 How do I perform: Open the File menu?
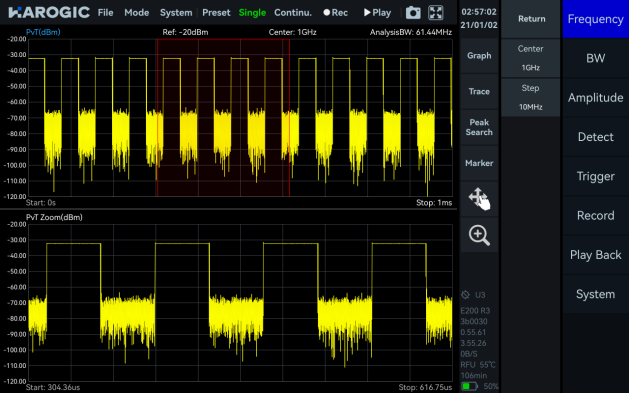coord(106,13)
